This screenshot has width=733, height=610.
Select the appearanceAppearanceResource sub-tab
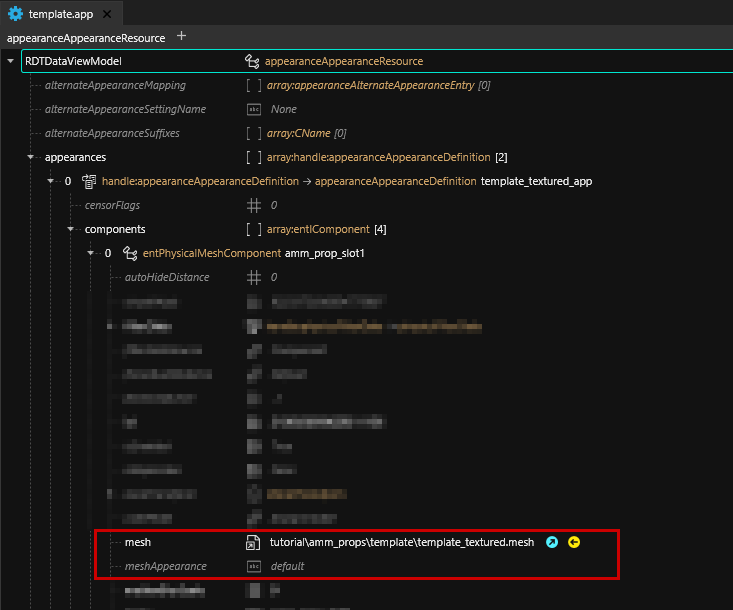pos(86,37)
